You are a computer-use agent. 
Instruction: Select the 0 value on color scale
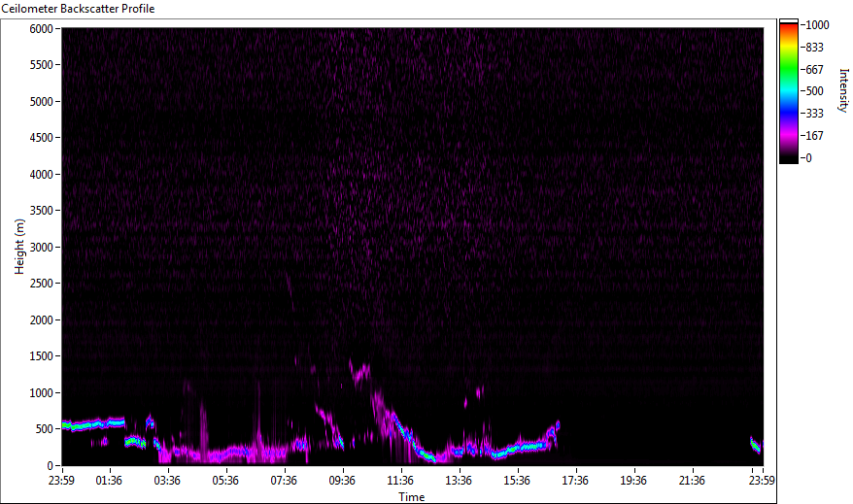808,158
